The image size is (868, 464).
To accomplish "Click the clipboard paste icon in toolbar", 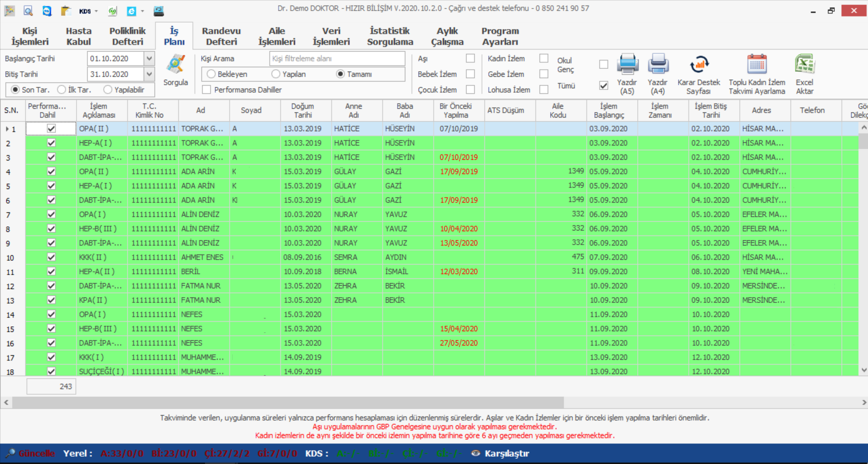I will pos(66,11).
